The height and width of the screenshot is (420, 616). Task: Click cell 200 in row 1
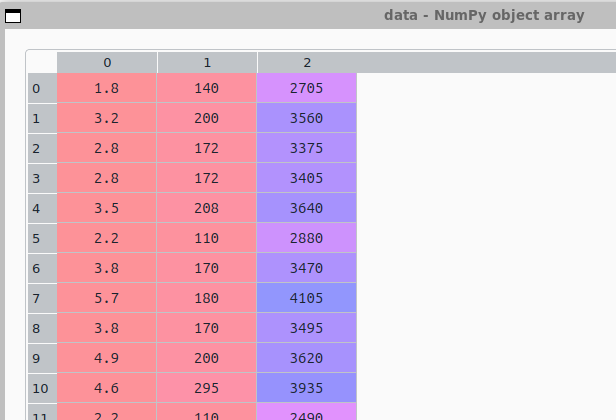(x=207, y=118)
